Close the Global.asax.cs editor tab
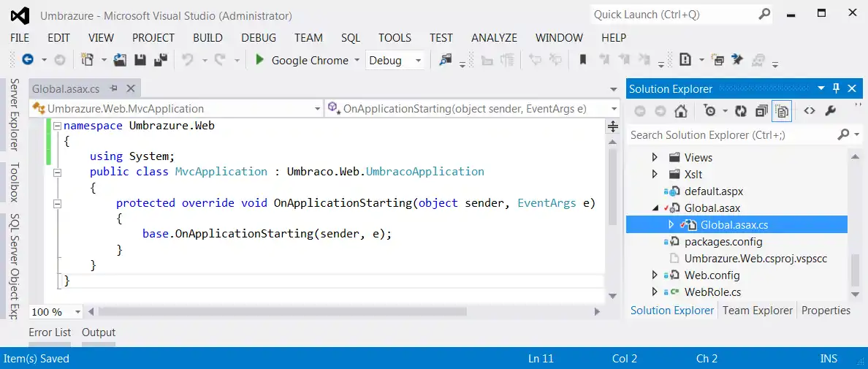868x369 pixels. (131, 88)
